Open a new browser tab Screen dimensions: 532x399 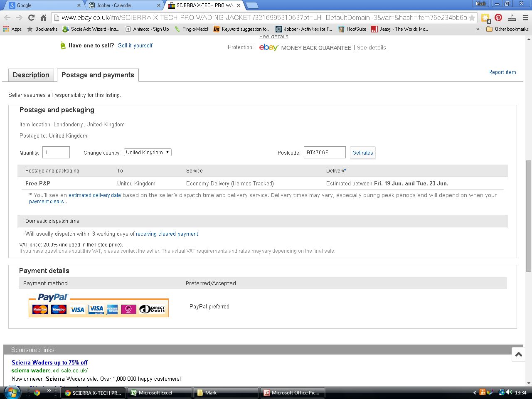[x=252, y=5]
